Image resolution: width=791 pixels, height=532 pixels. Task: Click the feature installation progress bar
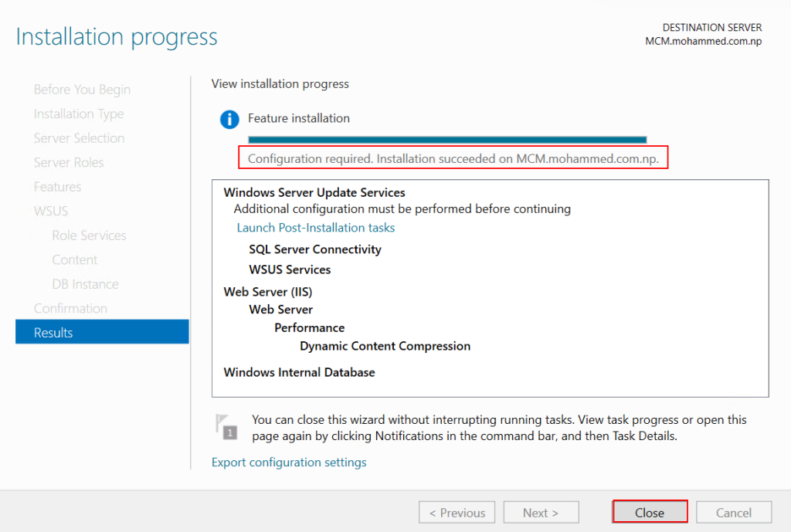click(x=446, y=140)
